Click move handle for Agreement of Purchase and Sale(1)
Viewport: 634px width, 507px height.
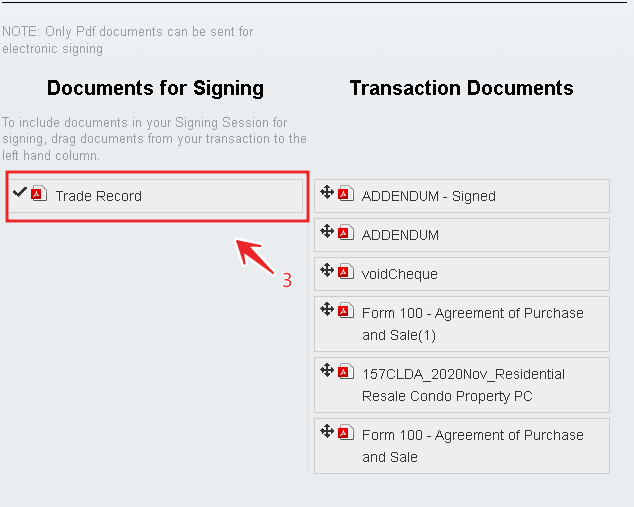coord(327,309)
